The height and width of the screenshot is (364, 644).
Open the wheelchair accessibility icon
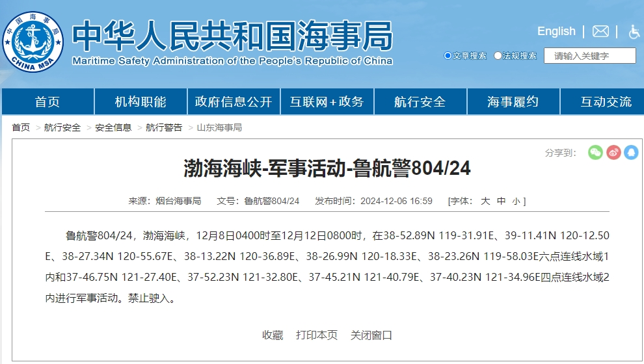point(634,32)
